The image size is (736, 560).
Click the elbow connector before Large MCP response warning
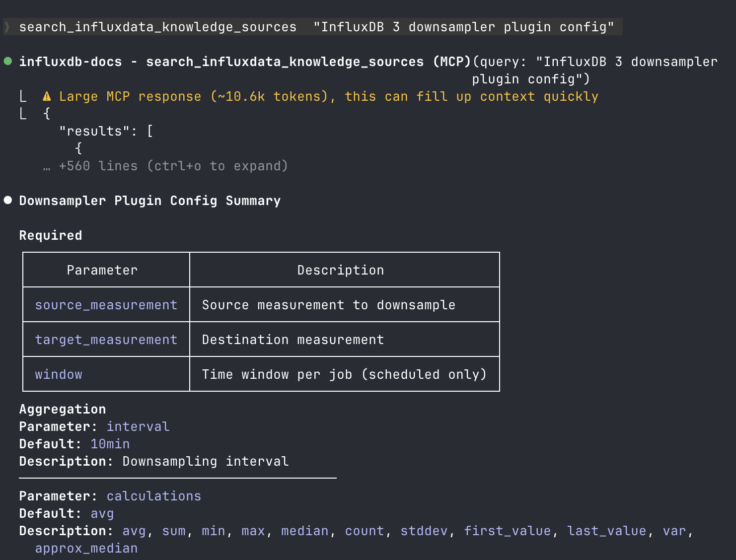pos(23,96)
